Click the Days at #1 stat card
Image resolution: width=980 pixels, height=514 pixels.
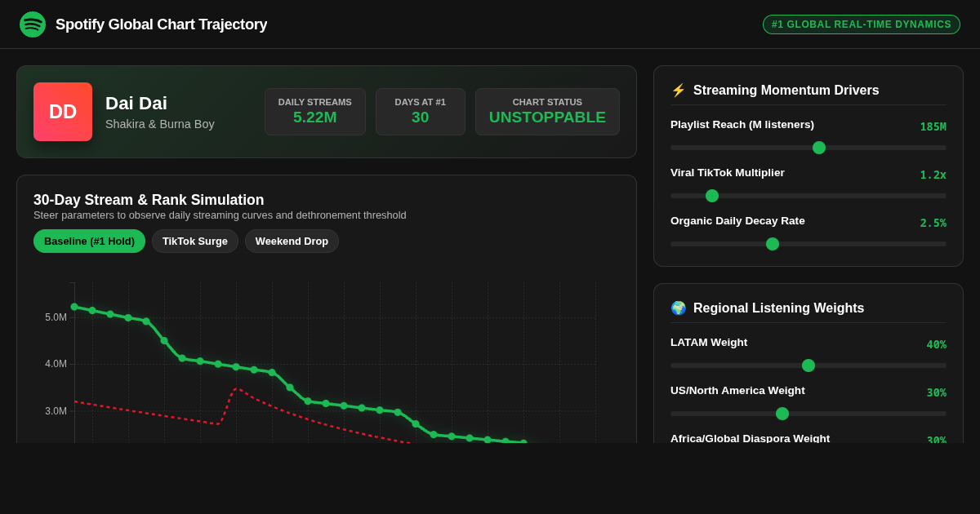[421, 112]
